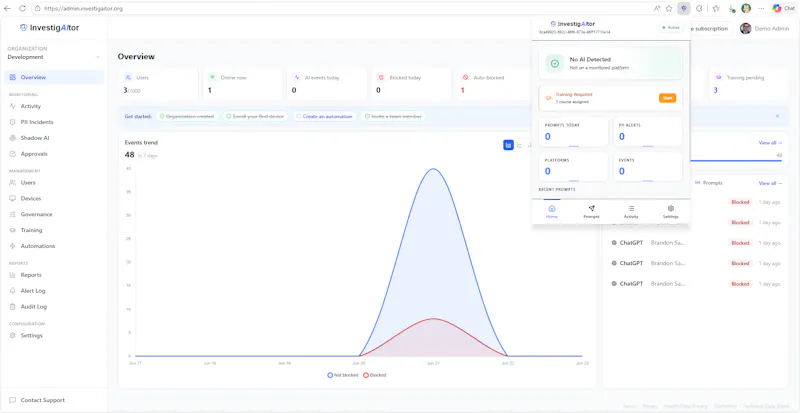Open the Copilot Chat button in the browser toolbar

pyautogui.click(x=784, y=8)
